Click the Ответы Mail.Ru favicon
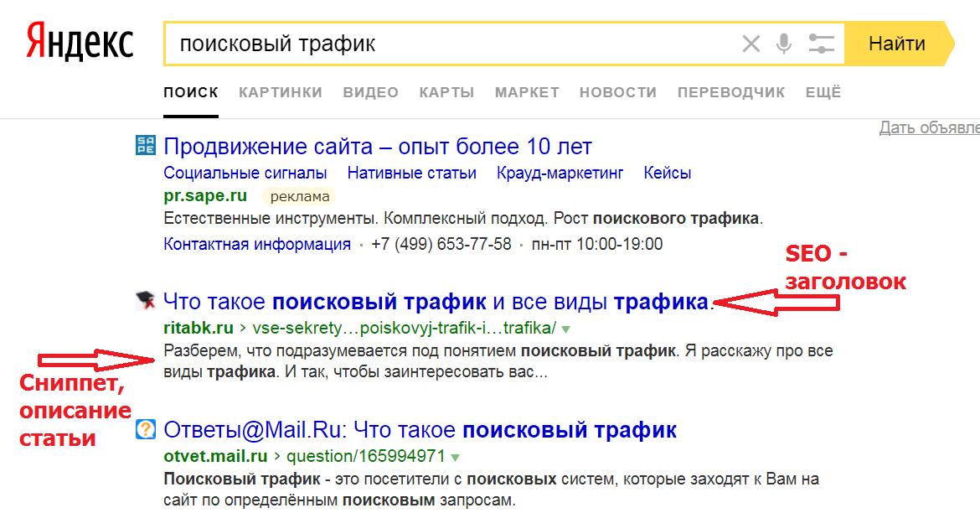The height and width of the screenshot is (513, 980). tap(146, 429)
